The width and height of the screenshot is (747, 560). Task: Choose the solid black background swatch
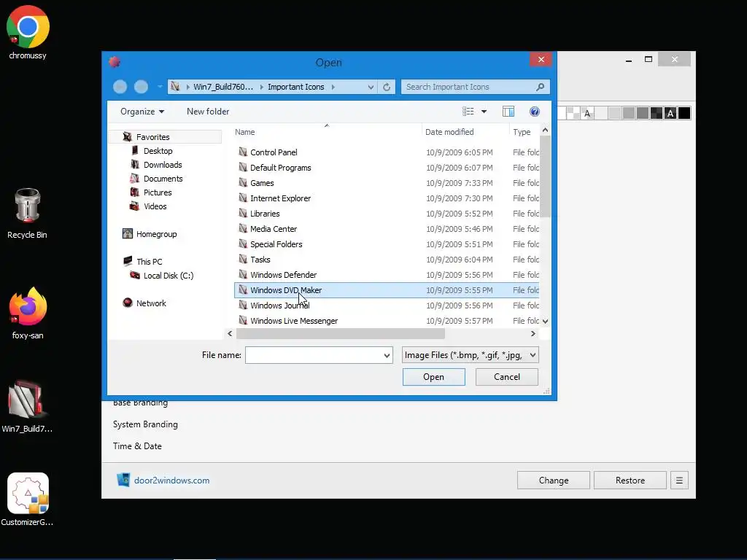tap(684, 113)
